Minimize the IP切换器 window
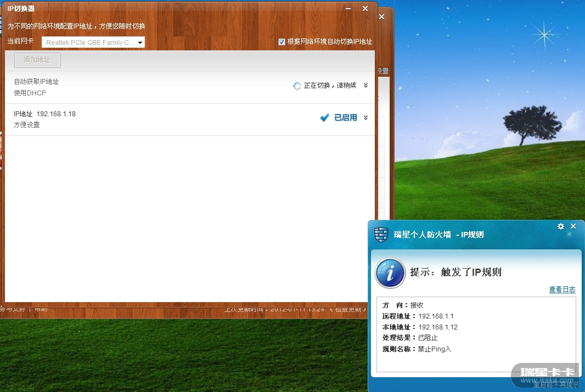The width and height of the screenshot is (585, 392). [x=348, y=9]
